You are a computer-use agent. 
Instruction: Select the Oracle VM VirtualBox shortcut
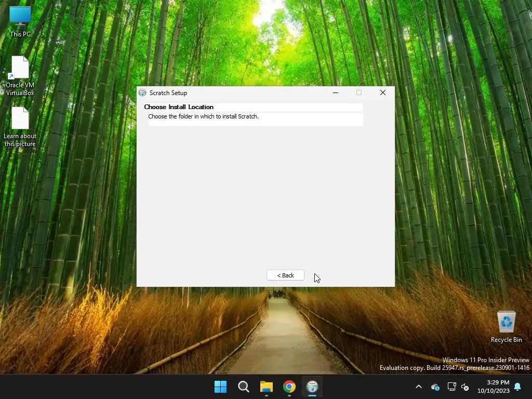[20, 76]
